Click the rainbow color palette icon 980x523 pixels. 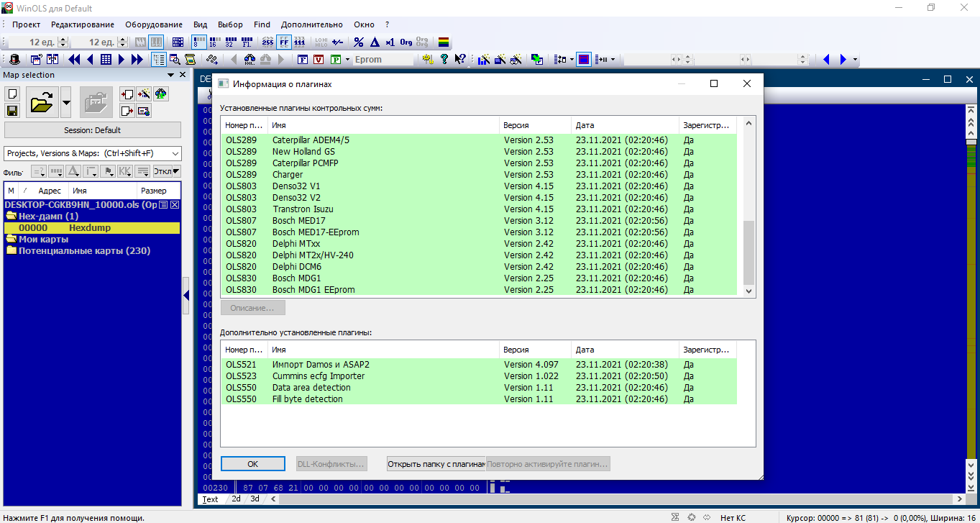coord(444,42)
